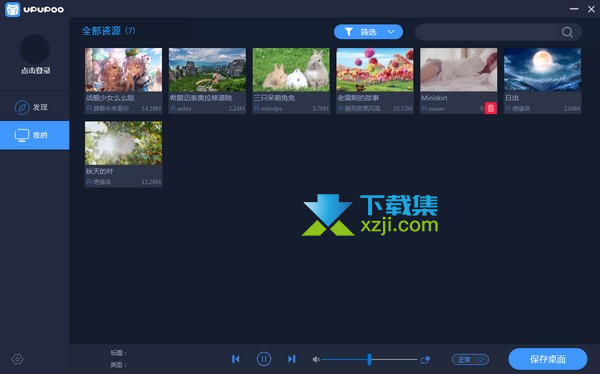
Task: Select the 日出 moon wallpaper thumbnail
Action: point(542,70)
